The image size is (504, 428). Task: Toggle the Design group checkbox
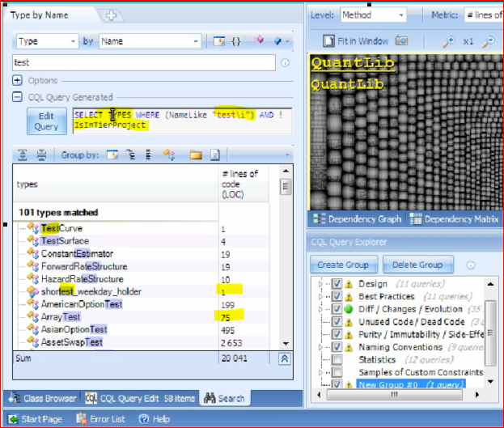click(x=337, y=284)
